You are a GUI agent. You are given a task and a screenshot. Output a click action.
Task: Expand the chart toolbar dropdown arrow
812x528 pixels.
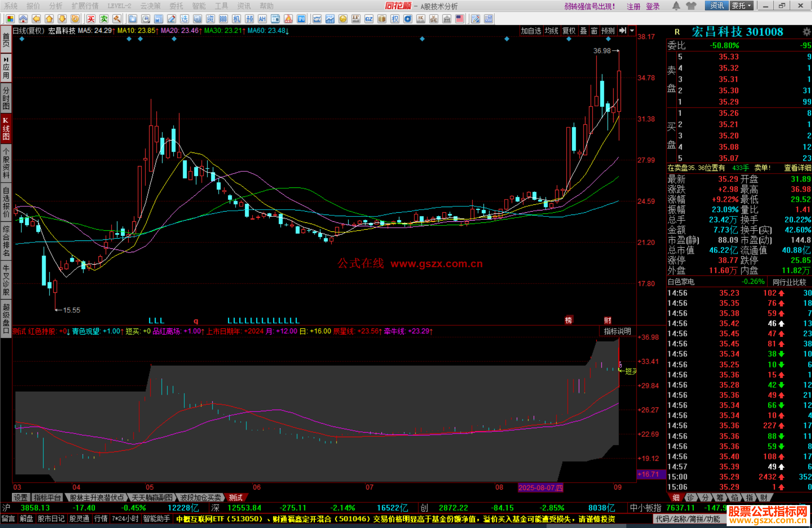point(632,31)
